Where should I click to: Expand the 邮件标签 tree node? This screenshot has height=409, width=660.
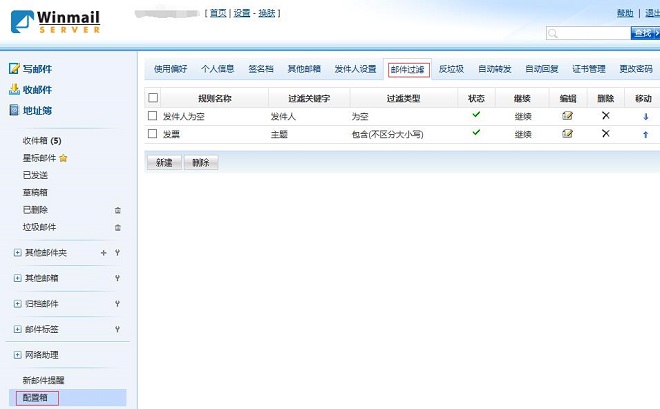(x=17, y=329)
